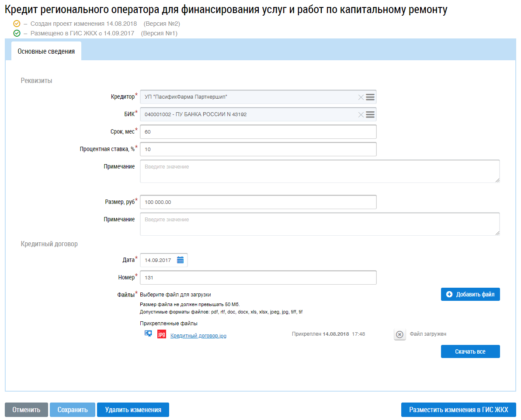Click Разместить изменения в ГИС ЖКХ
Image resolution: width=521 pixels, height=420 pixels.
point(458,410)
